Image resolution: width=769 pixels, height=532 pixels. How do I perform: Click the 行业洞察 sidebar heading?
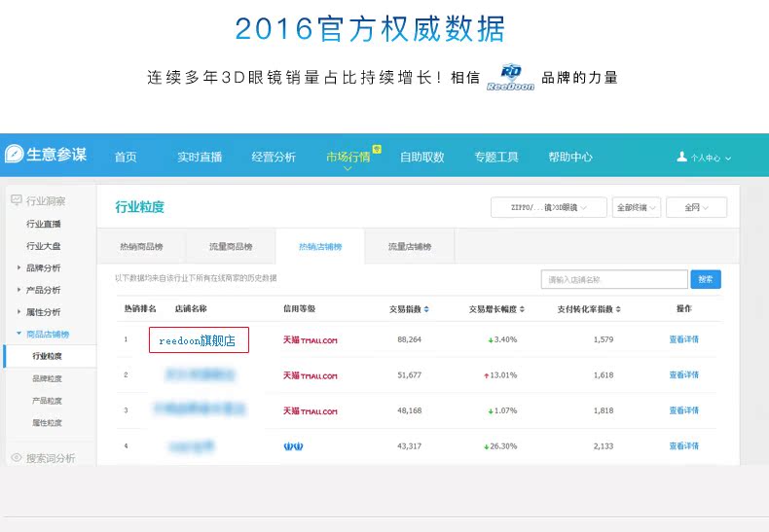pyautogui.click(x=46, y=201)
